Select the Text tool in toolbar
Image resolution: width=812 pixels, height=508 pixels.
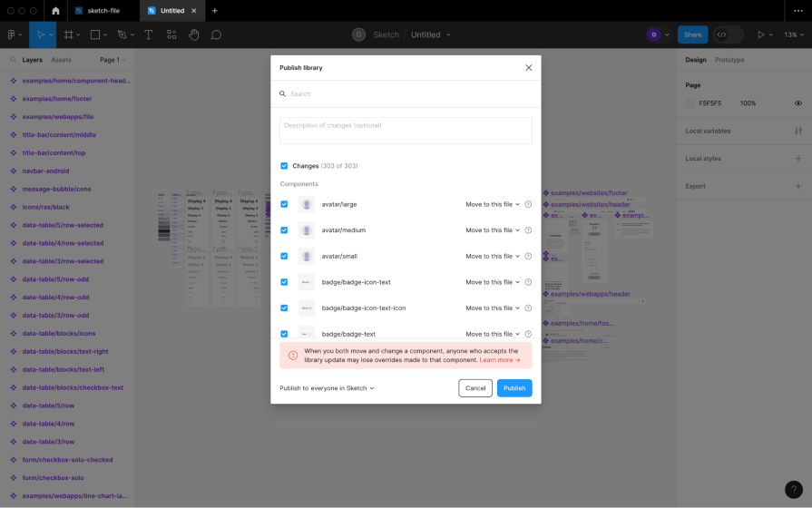[x=172, y=34]
